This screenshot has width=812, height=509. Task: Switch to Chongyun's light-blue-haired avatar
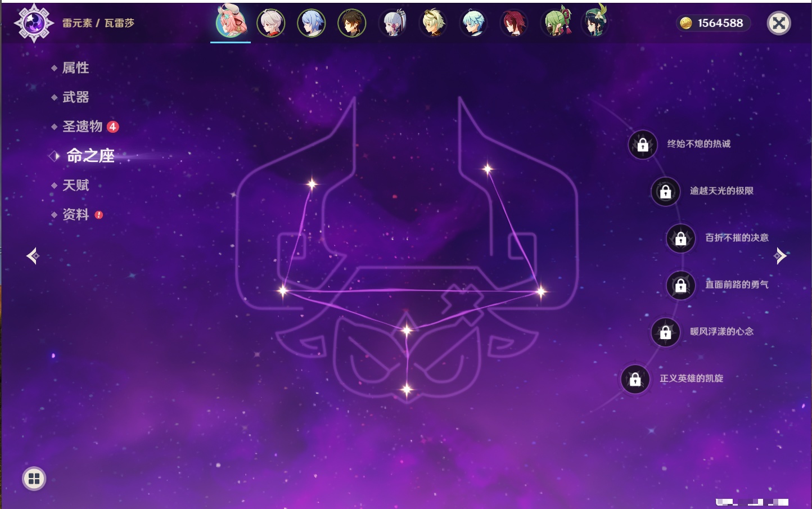click(473, 23)
